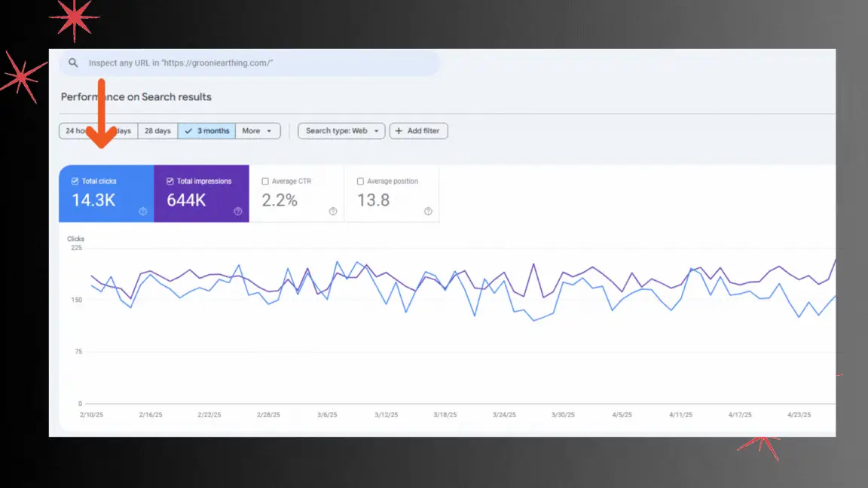
Task: Click the plus icon inside Add filter
Action: click(398, 130)
